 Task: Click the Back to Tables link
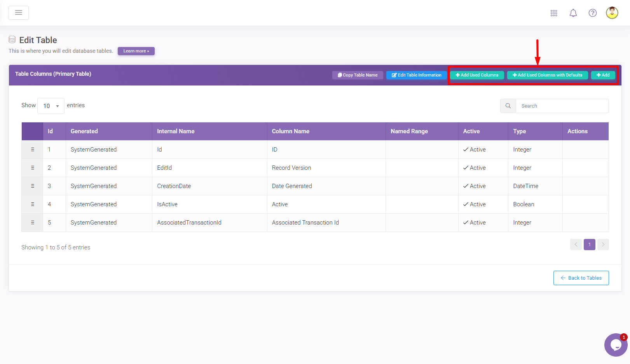pyautogui.click(x=581, y=278)
